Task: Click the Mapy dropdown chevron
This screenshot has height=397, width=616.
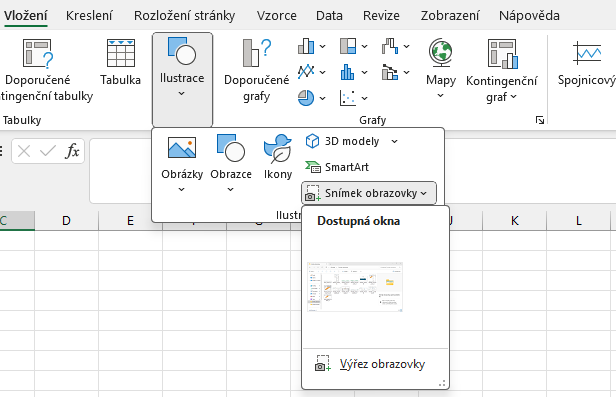Action: 440,95
